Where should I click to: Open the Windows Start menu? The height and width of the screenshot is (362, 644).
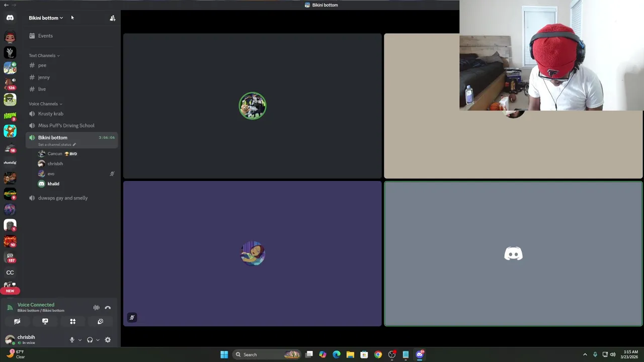(x=224, y=355)
